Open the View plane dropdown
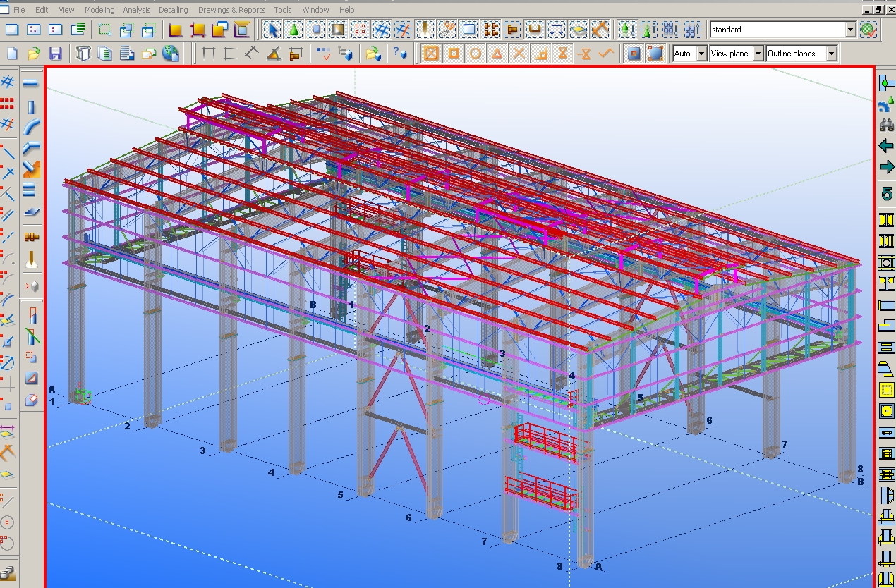This screenshot has height=588, width=896. [758, 53]
